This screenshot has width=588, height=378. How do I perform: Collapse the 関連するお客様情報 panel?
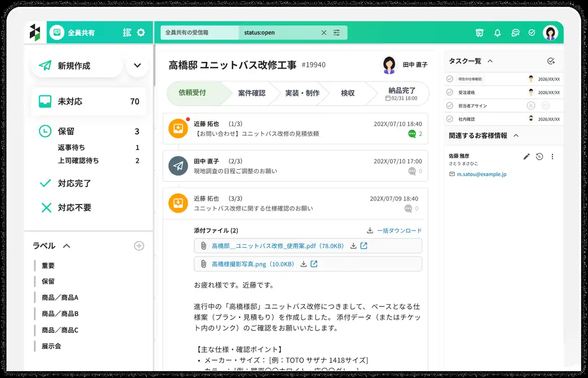pyautogui.click(x=516, y=136)
